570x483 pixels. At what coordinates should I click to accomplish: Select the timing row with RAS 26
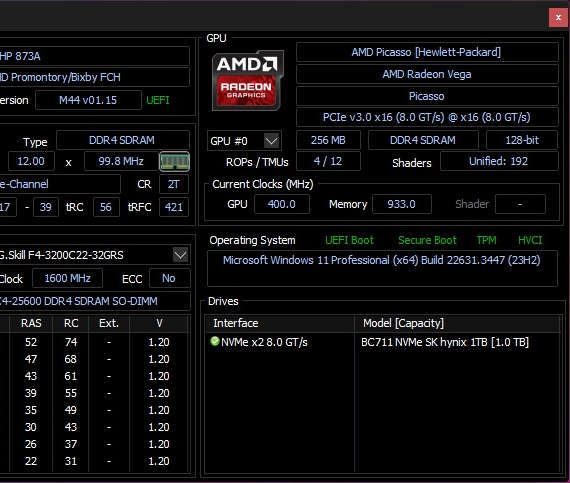[x=95, y=444]
